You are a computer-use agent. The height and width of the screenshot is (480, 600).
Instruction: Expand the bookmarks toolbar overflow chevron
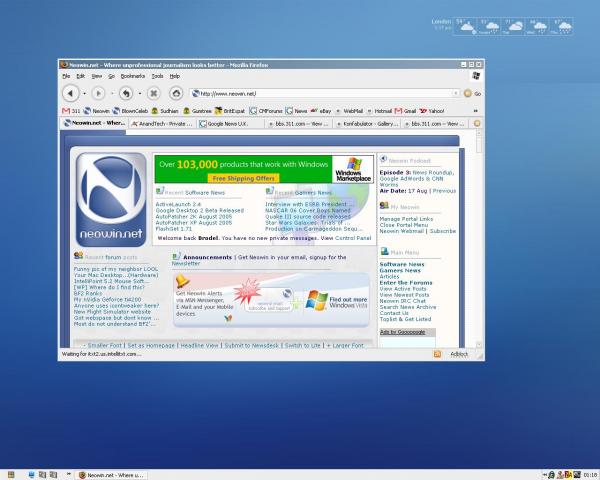(x=476, y=111)
